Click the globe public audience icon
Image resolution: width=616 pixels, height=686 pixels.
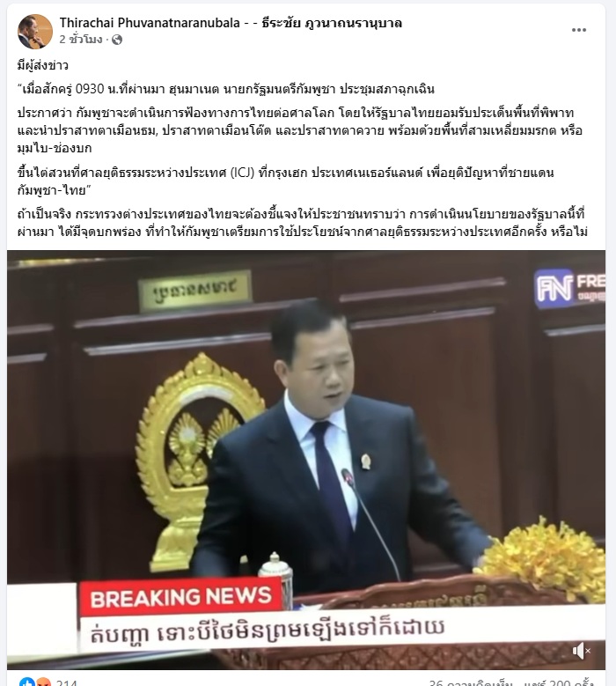pyautogui.click(x=117, y=40)
